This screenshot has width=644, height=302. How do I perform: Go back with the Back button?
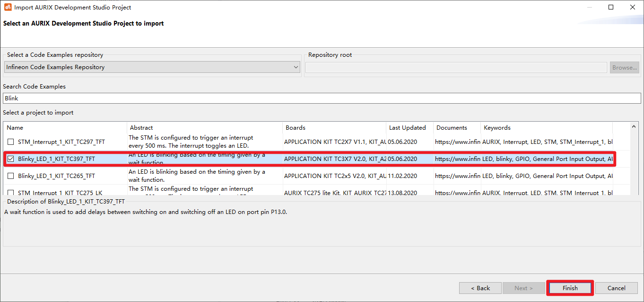(480, 288)
